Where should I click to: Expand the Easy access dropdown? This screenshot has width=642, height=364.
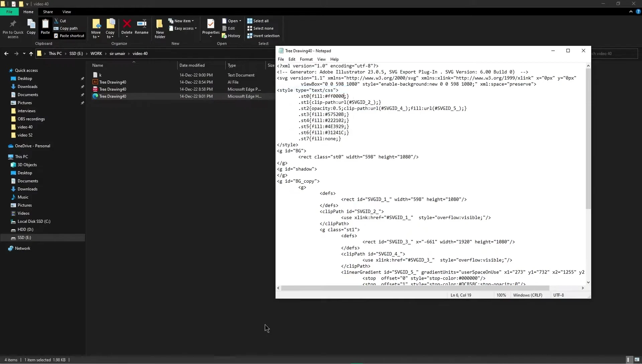coord(183,28)
